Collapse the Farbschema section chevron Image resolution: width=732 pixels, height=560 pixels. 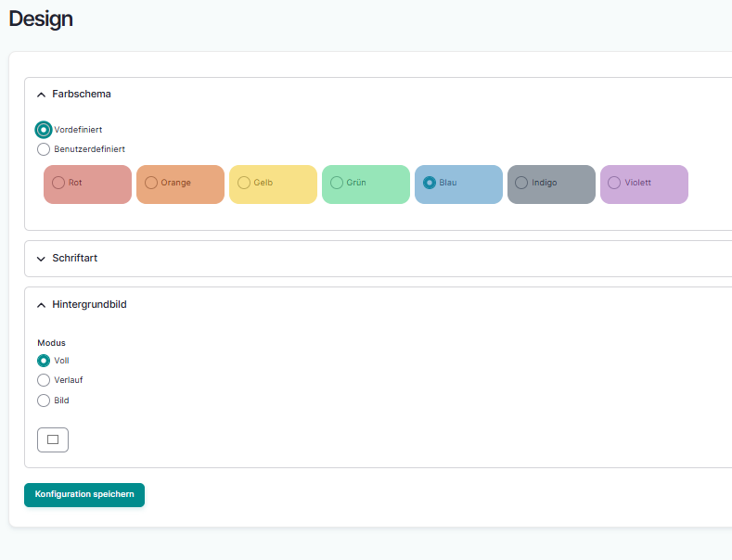point(41,95)
